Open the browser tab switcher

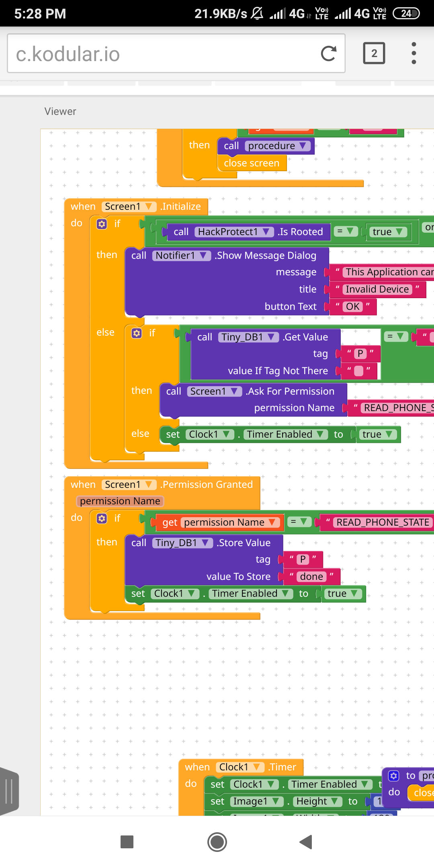pyautogui.click(x=374, y=53)
